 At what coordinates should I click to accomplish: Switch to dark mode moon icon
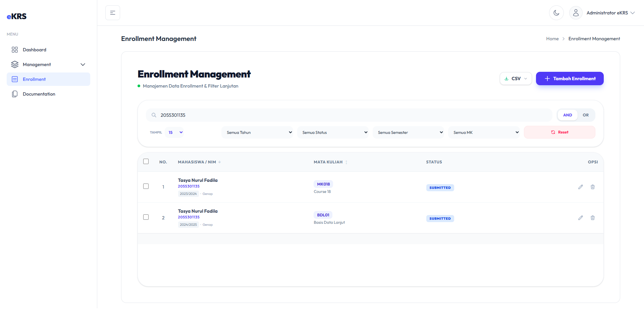point(556,13)
